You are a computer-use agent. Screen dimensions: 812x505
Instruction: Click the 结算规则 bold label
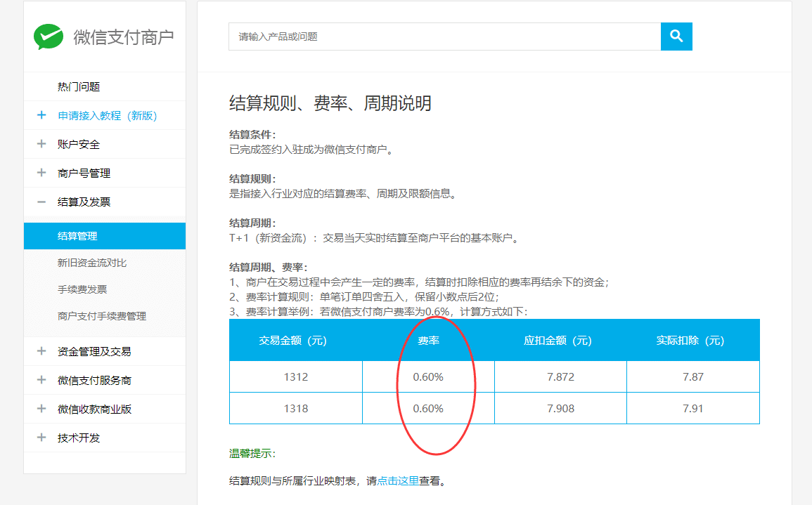point(252,178)
